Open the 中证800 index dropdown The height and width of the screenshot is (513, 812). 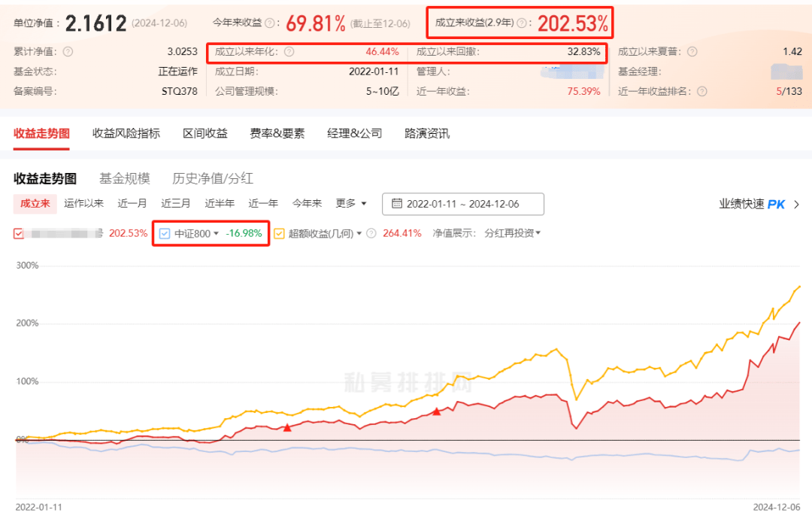pyautogui.click(x=216, y=235)
